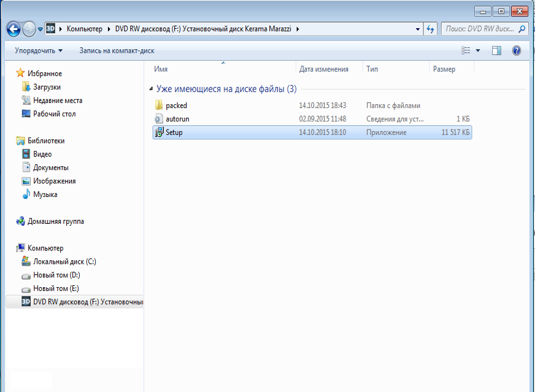Open the Упорядочить menu

[x=39, y=51]
